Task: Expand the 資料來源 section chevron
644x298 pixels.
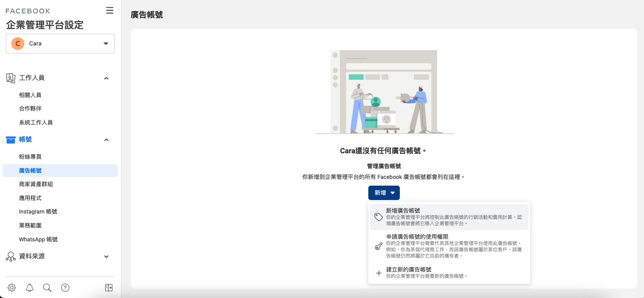Action: pyautogui.click(x=106, y=257)
